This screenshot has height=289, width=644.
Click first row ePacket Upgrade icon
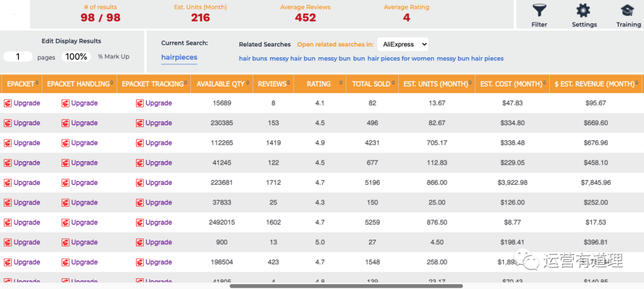coord(8,103)
